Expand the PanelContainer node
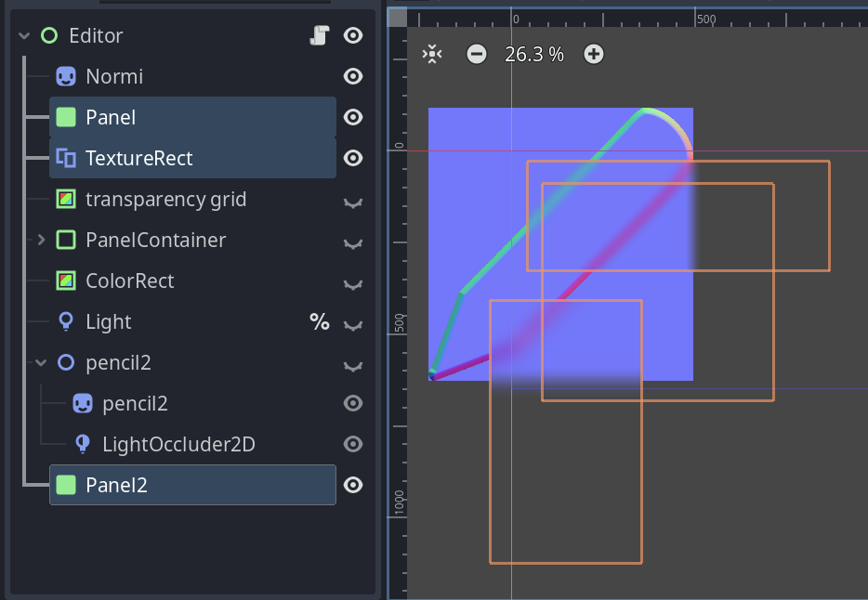Viewport: 868px width, 600px height. (x=39, y=240)
